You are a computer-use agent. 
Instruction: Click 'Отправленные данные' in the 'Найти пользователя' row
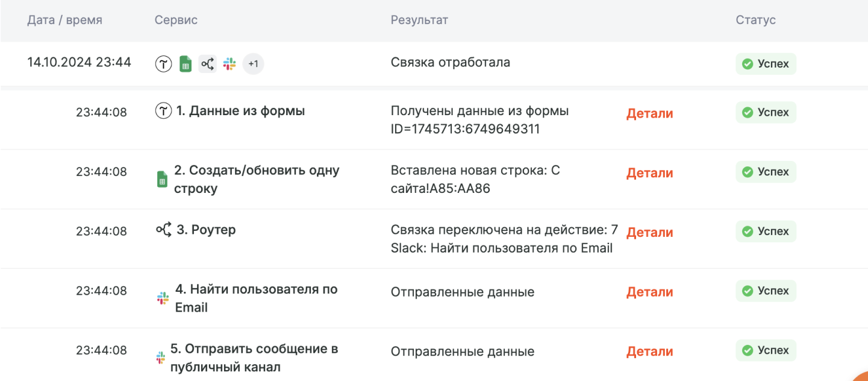click(x=463, y=292)
